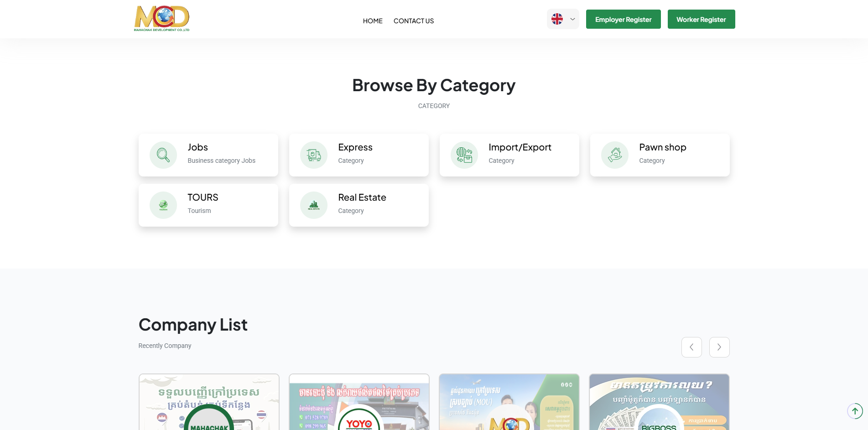Click the TOURS tourism icon
This screenshot has width=868, height=430.
163,205
